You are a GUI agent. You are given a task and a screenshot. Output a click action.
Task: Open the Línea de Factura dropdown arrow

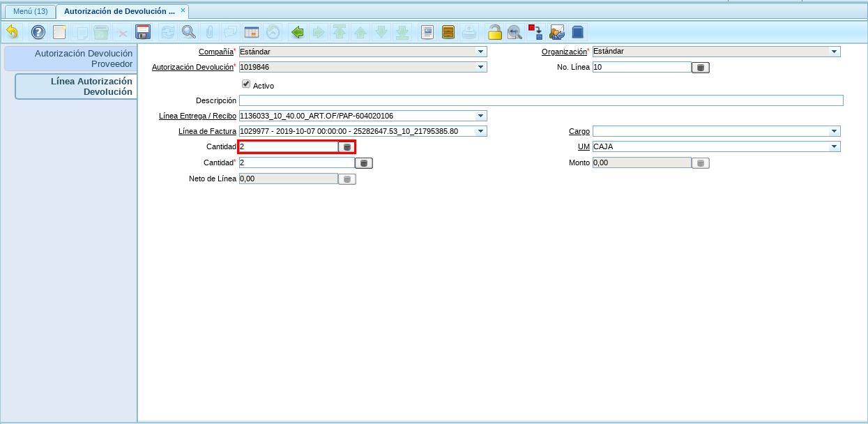(x=480, y=131)
